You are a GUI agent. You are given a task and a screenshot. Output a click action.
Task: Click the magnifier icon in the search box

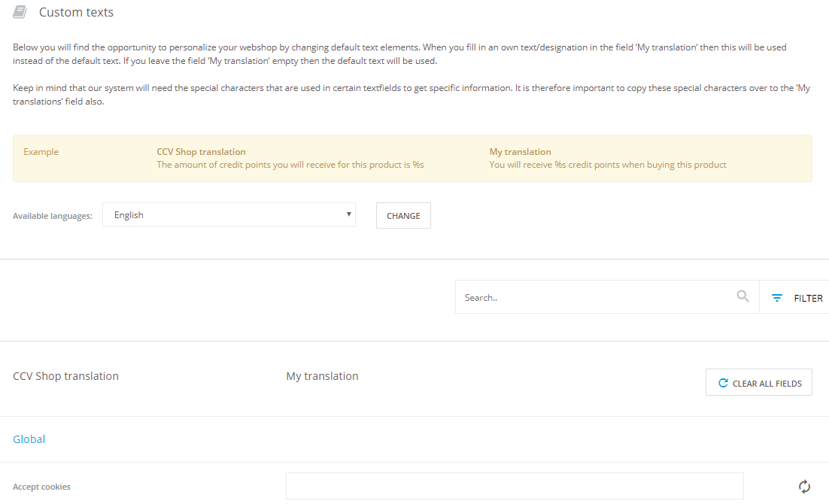742,296
